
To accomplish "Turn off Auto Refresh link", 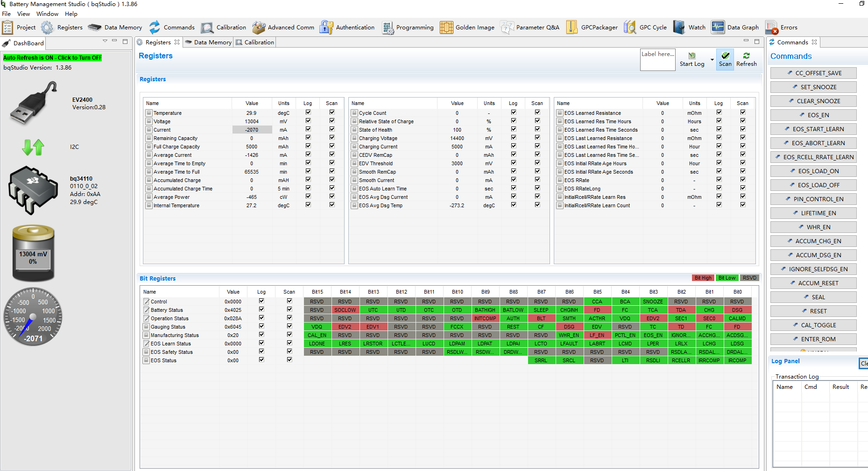I will [x=52, y=58].
